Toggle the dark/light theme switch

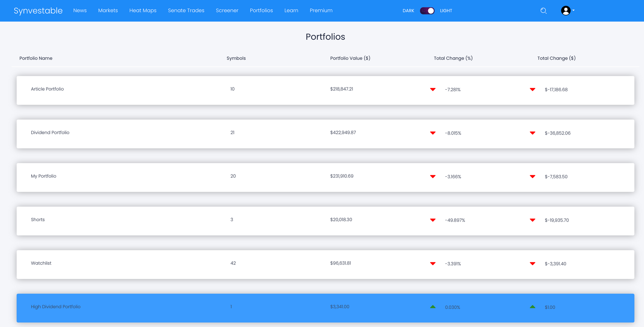click(x=427, y=11)
